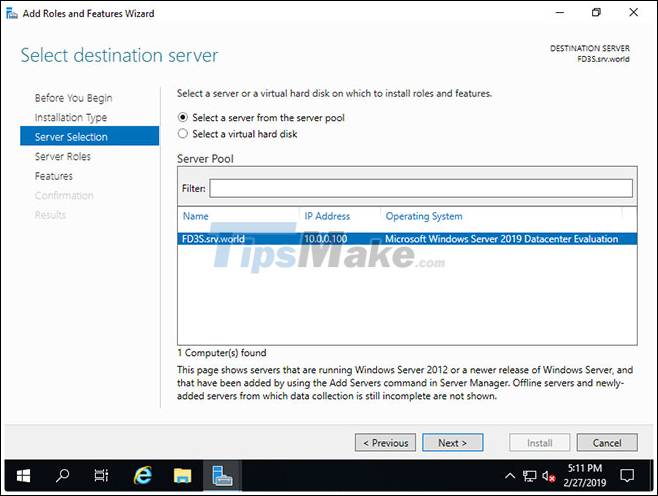This screenshot has height=496, width=658.
Task: Click the wizard title bar icon
Action: click(x=11, y=13)
